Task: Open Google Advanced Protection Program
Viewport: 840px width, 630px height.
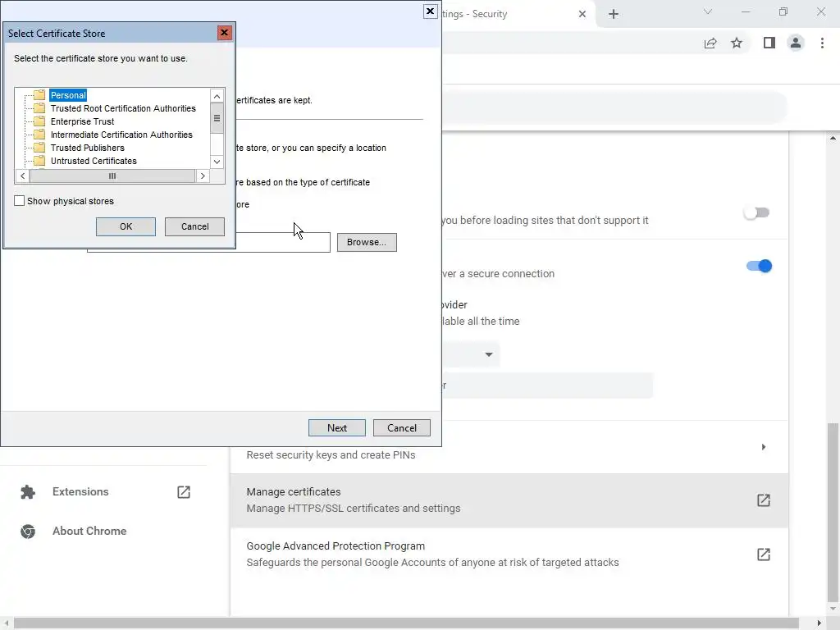Action: pyautogui.click(x=509, y=555)
